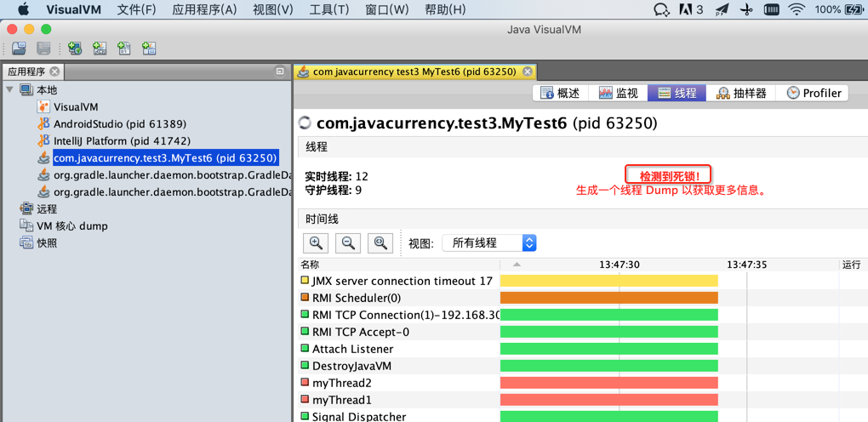Click the paper plane menu bar icon
Image resolution: width=868 pixels, height=422 pixels.
pos(722,9)
